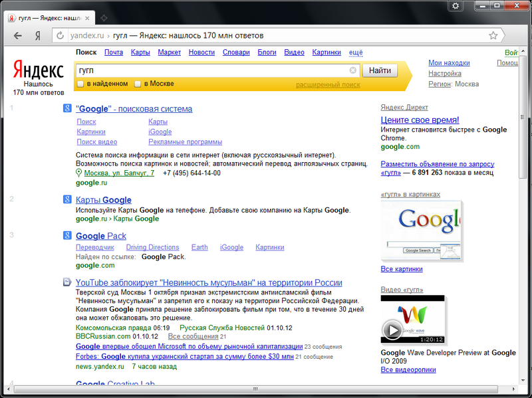The width and height of the screenshot is (532, 398).
Task: Open the Настройка link
Action: point(445,73)
